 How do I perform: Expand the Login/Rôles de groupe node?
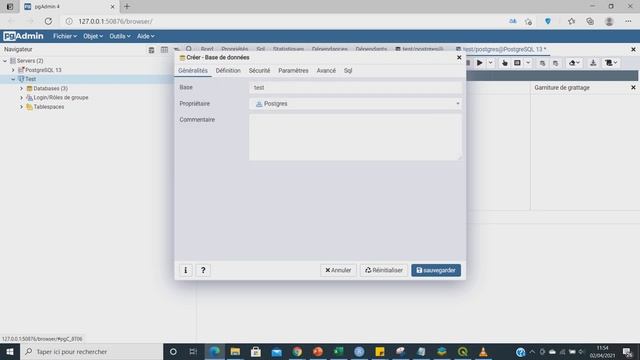click(x=22, y=98)
